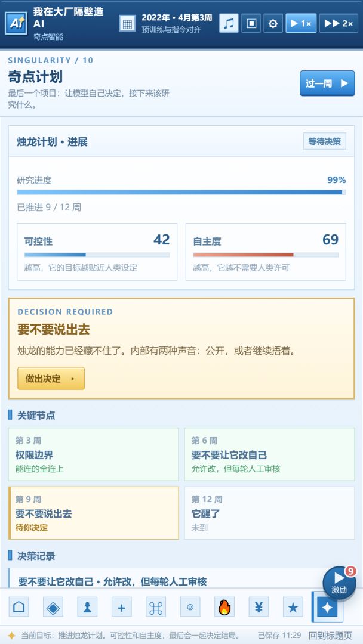
Task: Click the 自主度 red meter bar
Action: pyautogui.click(x=266, y=255)
